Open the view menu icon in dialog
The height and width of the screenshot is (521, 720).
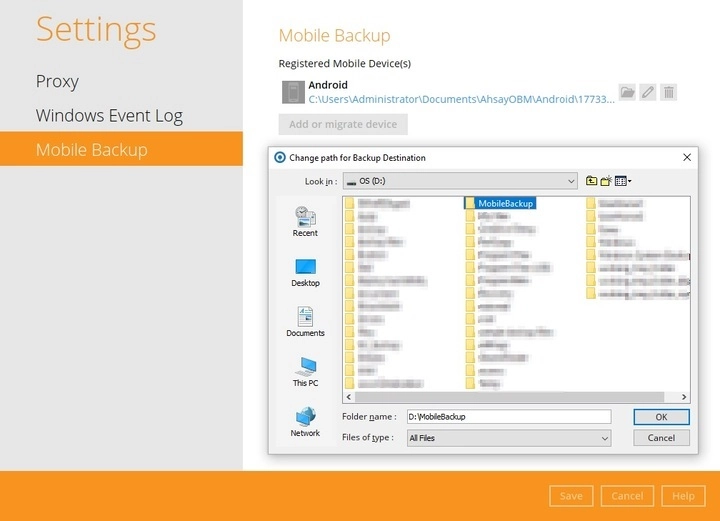(623, 181)
